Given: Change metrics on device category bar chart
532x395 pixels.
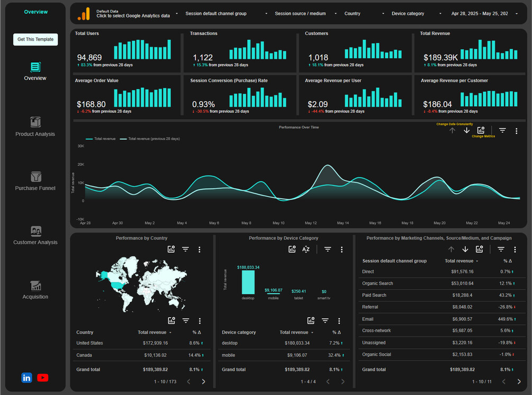Looking at the screenshot, I should click(292, 249).
